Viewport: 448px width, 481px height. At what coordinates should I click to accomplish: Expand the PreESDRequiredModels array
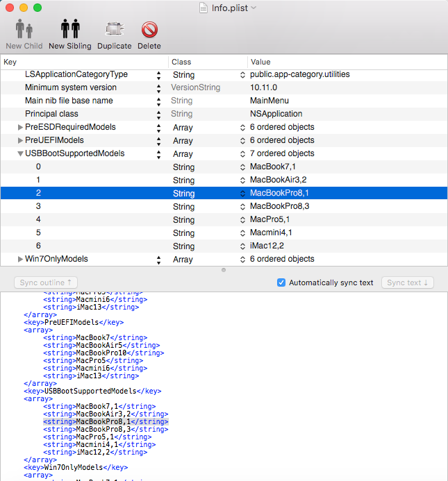[x=20, y=127]
